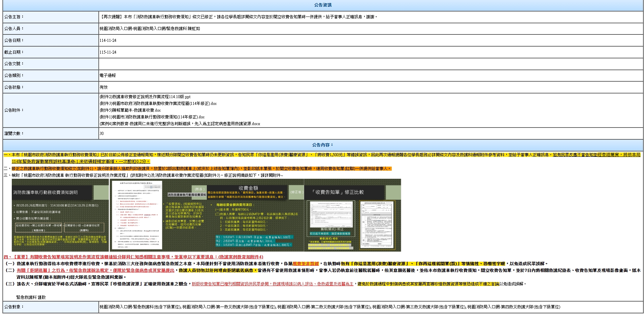
Task: Click the 緊急救護科 謹啟 signature text
Action: pos(31,297)
